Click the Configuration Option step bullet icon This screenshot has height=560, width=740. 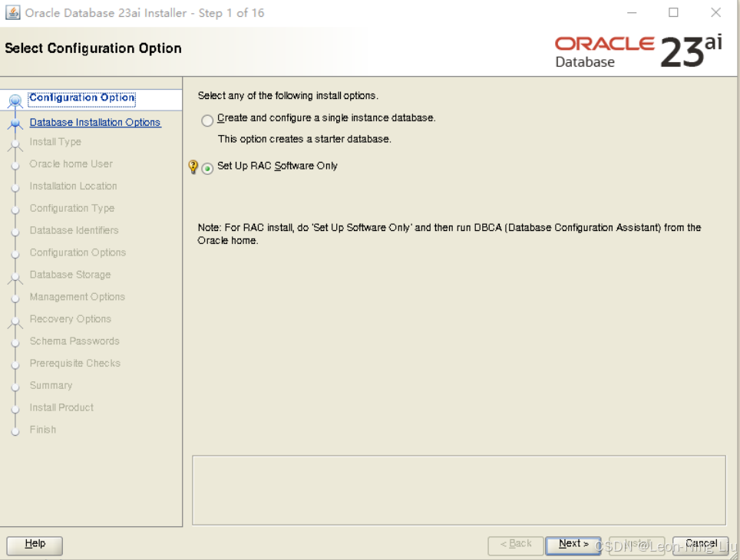click(15, 100)
